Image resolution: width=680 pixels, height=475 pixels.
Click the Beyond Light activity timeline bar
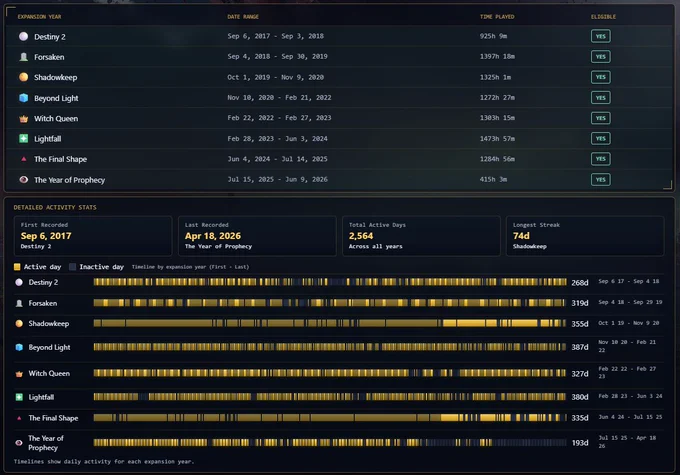(330, 347)
